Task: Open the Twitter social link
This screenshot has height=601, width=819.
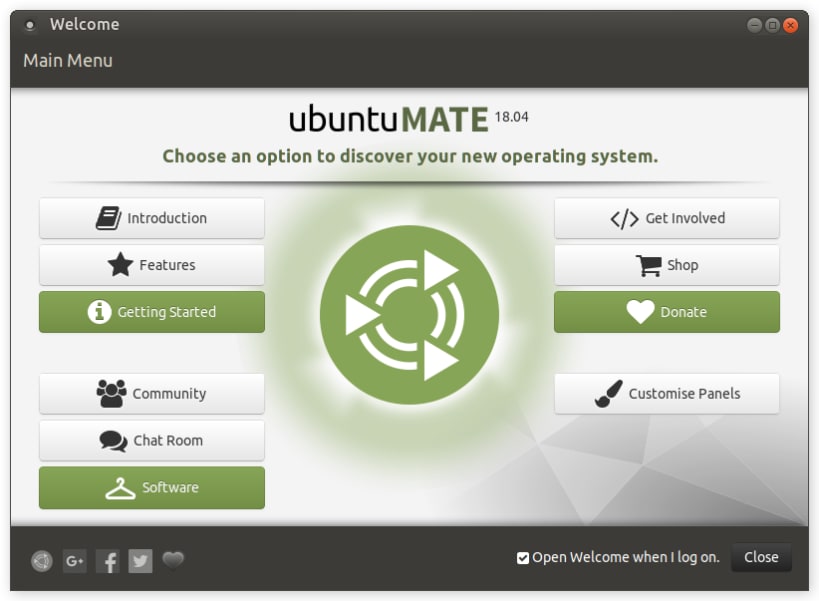Action: [x=140, y=561]
